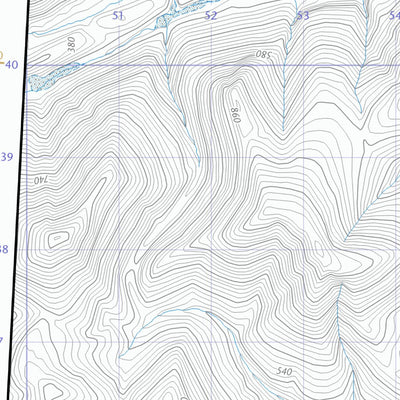This screenshot has height=400, width=400.
Task: Click the upside-down 580 contour label
Action: click(264, 54)
